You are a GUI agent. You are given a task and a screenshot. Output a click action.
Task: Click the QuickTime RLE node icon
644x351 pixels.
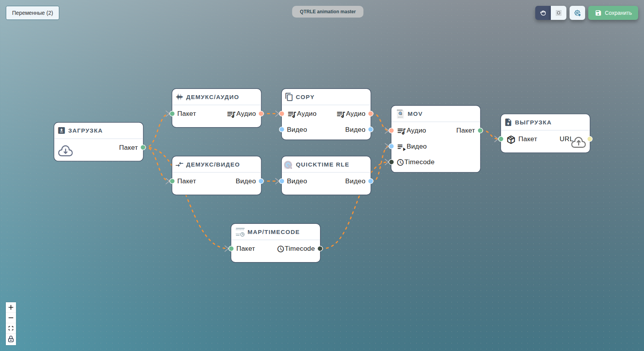[x=288, y=165]
